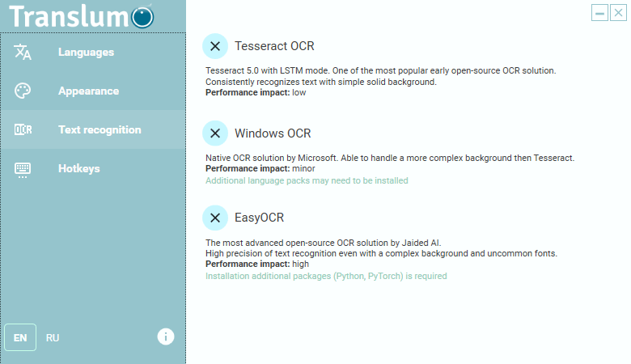Toggle the Tesseract OCR engine
The height and width of the screenshot is (364, 631).
tap(215, 46)
